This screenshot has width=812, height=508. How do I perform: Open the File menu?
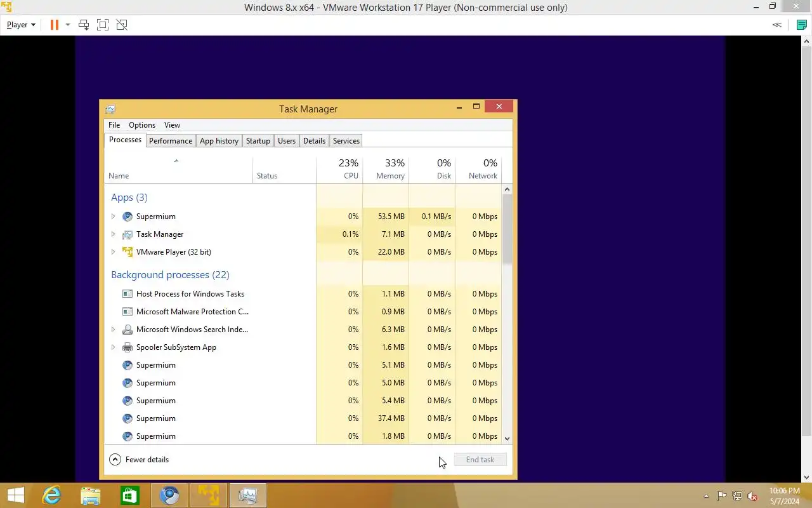point(114,125)
